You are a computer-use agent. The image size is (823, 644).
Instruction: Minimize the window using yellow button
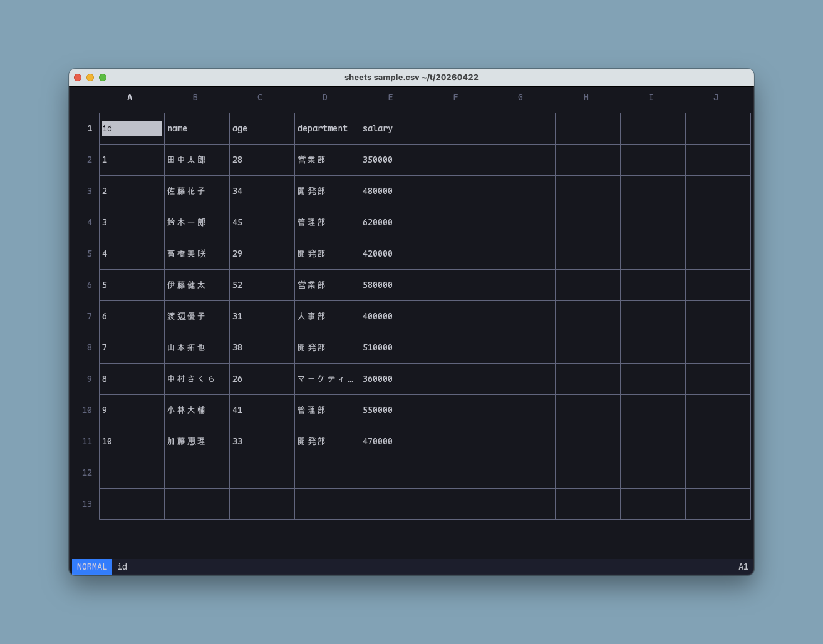tap(90, 78)
